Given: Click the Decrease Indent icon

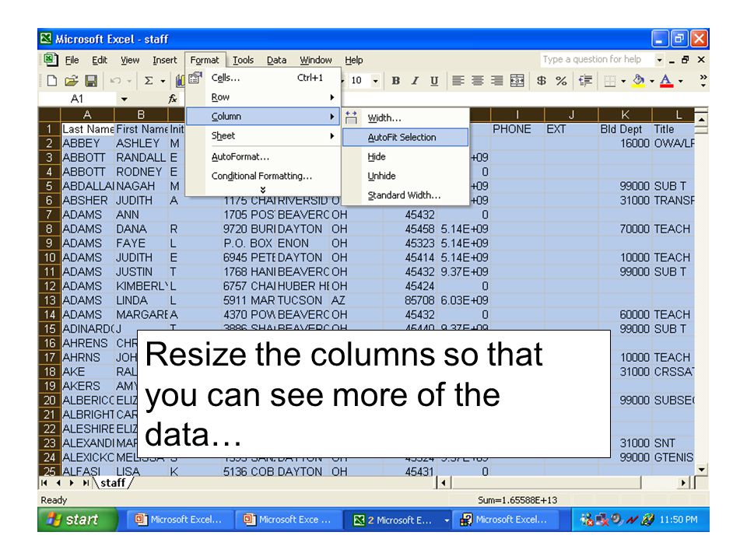Looking at the screenshot, I should (x=585, y=80).
